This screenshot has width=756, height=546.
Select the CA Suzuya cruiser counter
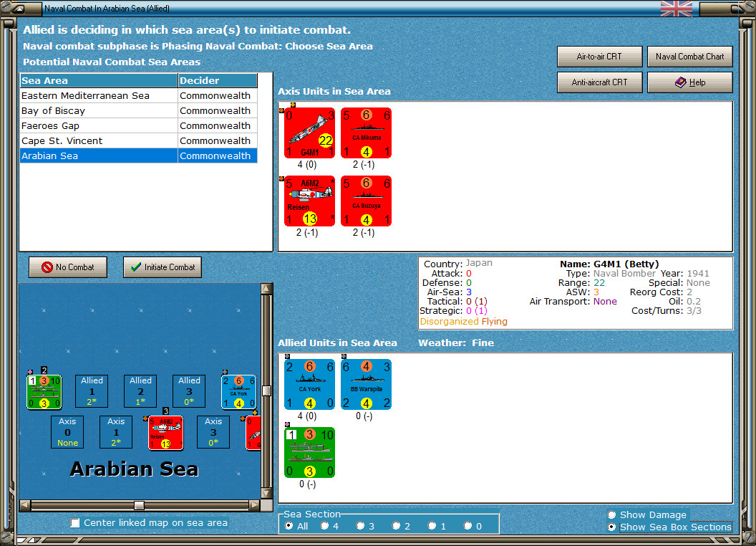tap(366, 201)
